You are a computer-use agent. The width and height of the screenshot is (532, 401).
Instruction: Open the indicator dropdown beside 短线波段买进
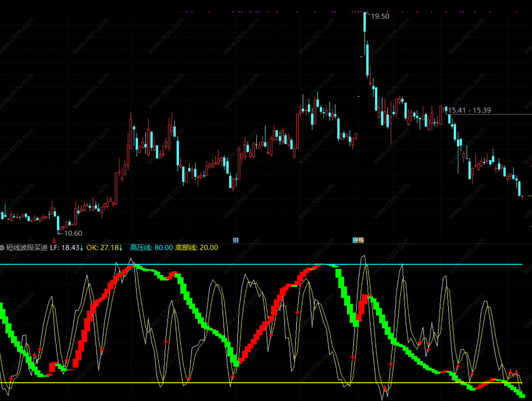point(2,248)
